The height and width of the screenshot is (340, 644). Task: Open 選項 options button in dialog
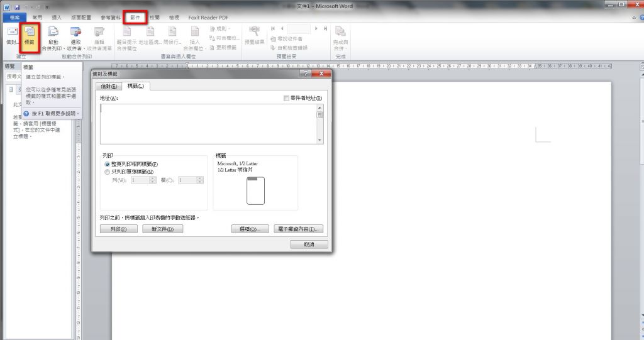[250, 229]
